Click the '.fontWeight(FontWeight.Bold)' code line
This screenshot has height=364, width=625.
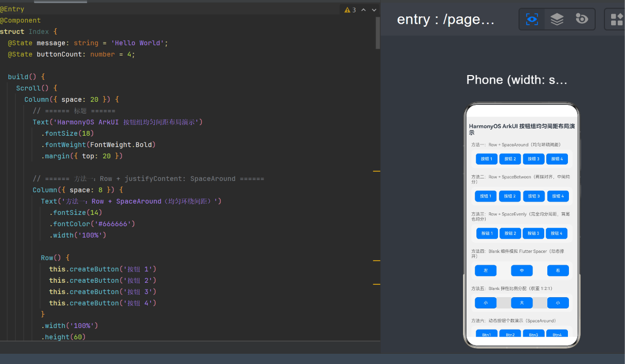(98, 144)
